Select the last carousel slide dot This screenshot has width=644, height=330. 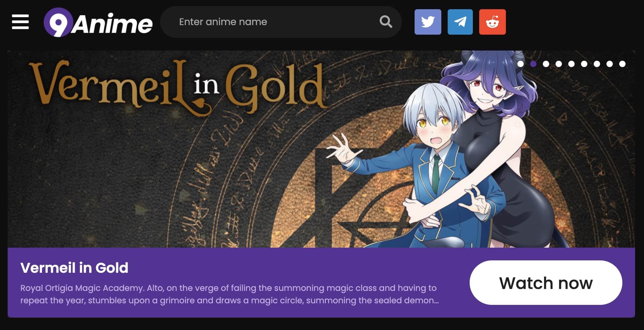622,64
